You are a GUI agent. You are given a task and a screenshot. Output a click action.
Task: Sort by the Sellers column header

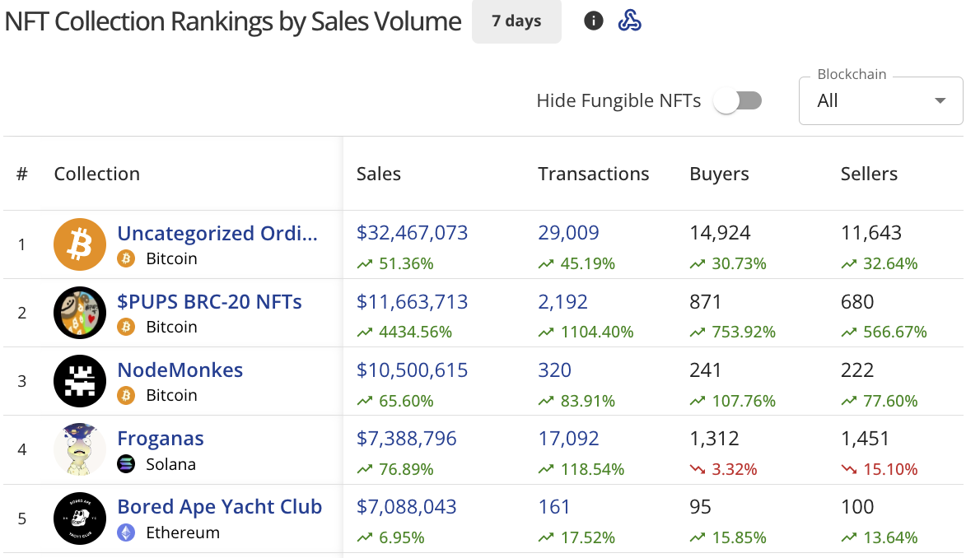[x=870, y=174]
